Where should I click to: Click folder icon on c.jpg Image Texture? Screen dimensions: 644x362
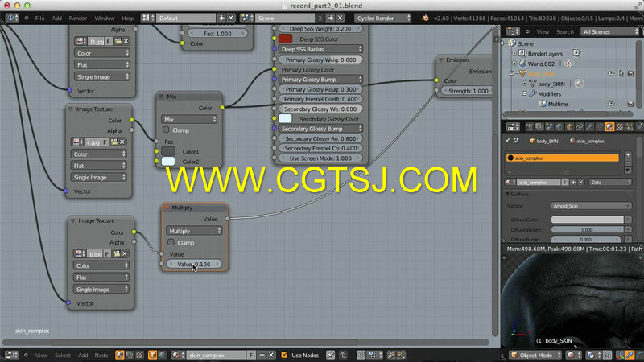[x=114, y=142]
